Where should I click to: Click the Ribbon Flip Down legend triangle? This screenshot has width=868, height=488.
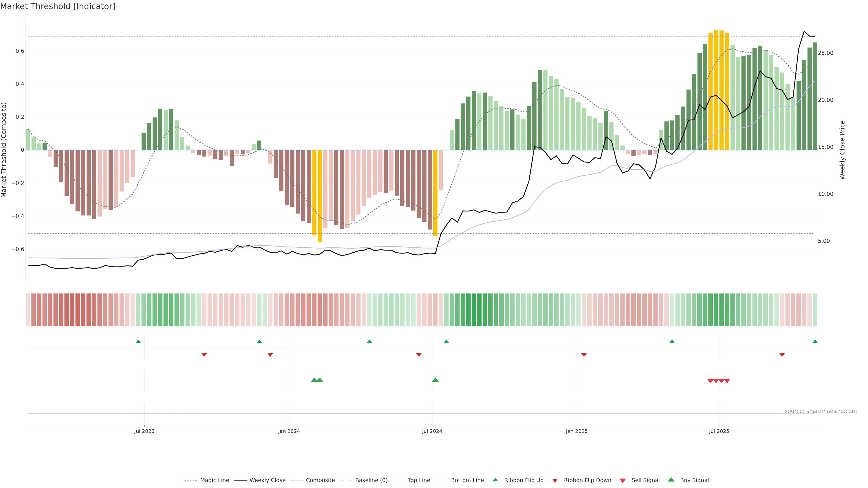click(x=555, y=481)
